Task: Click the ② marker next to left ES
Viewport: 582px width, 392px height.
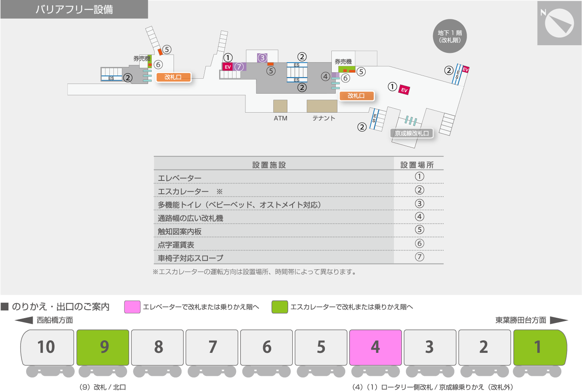Action: [x=128, y=78]
